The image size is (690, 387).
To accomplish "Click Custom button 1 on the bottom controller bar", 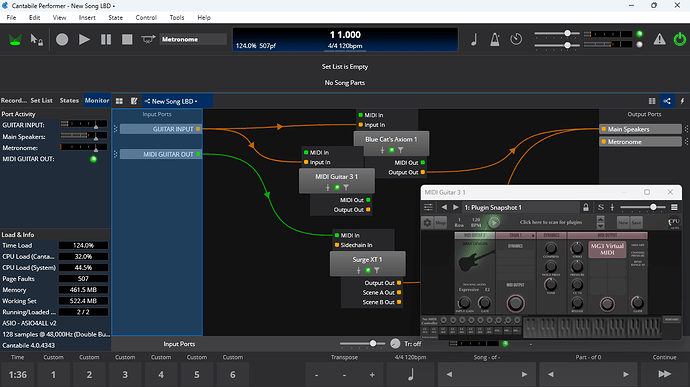I will [53, 375].
